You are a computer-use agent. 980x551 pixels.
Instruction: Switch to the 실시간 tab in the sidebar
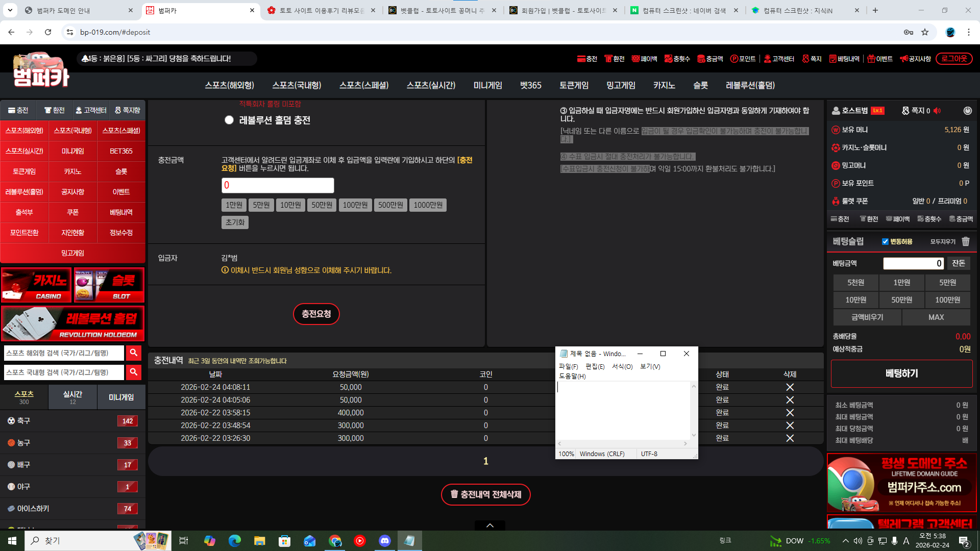(x=72, y=397)
